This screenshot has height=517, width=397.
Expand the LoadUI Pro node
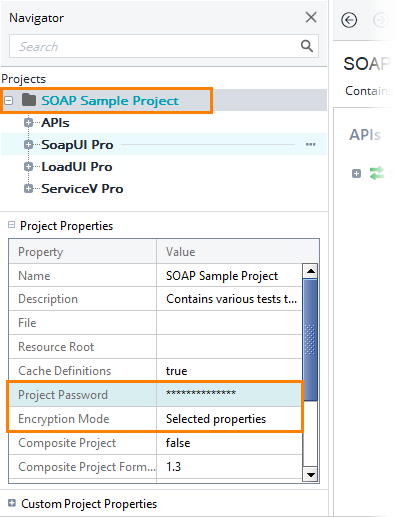tap(29, 167)
